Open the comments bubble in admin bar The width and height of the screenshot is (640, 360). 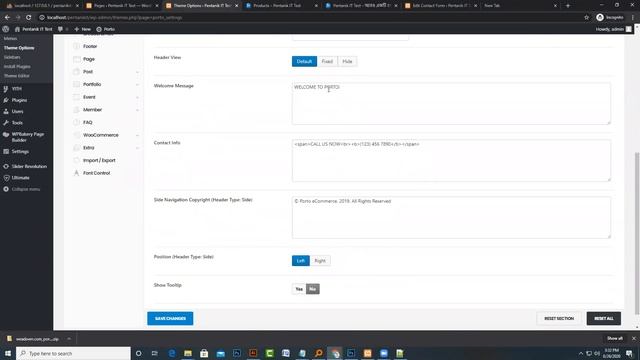pos(60,29)
